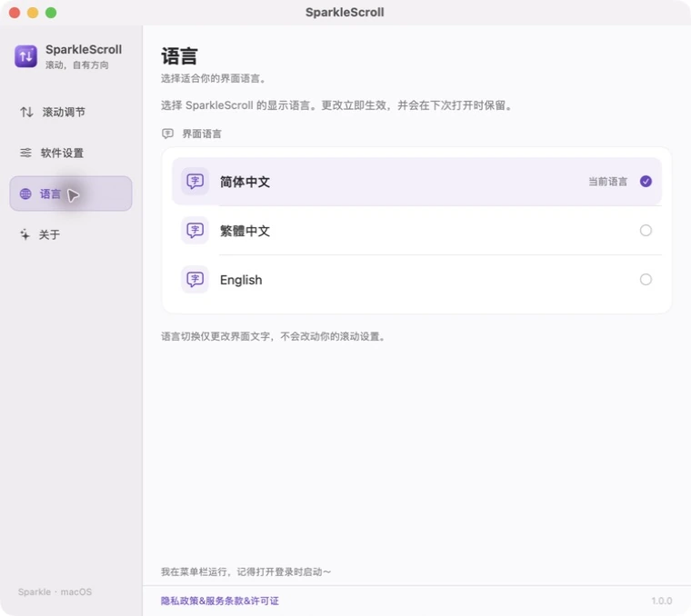Viewport: 691px width, 616px height.
Task: Open the 关于 sidebar section
Action: [71, 234]
